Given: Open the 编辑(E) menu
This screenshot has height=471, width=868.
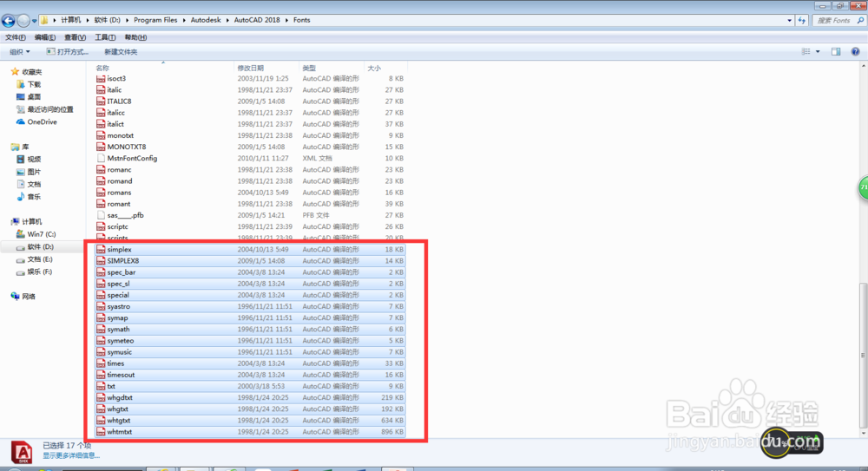Looking at the screenshot, I should (x=45, y=37).
